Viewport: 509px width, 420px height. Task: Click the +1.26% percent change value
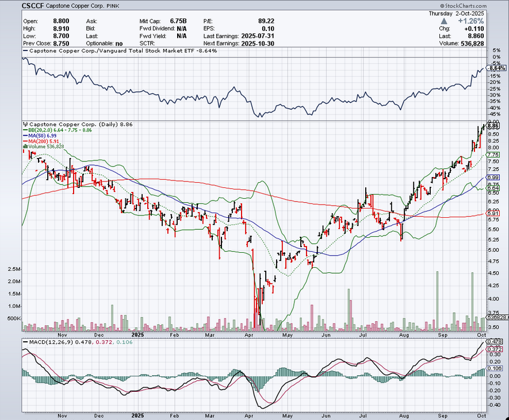click(470, 21)
